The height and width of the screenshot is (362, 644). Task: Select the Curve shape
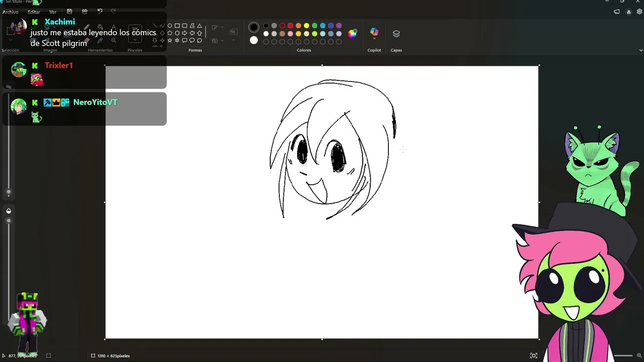tap(162, 26)
